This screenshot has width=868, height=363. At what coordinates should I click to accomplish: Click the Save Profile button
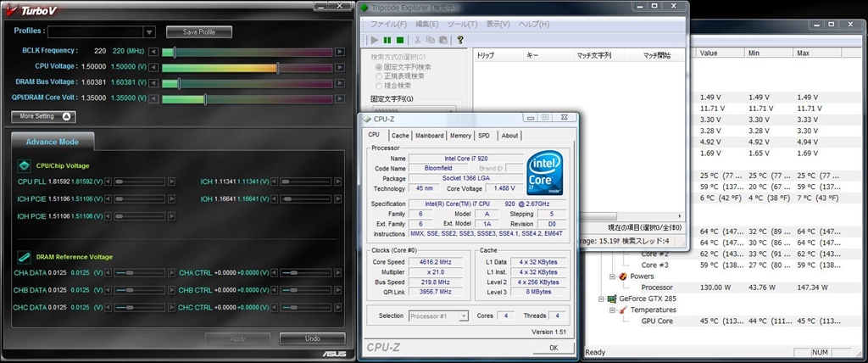[204, 32]
